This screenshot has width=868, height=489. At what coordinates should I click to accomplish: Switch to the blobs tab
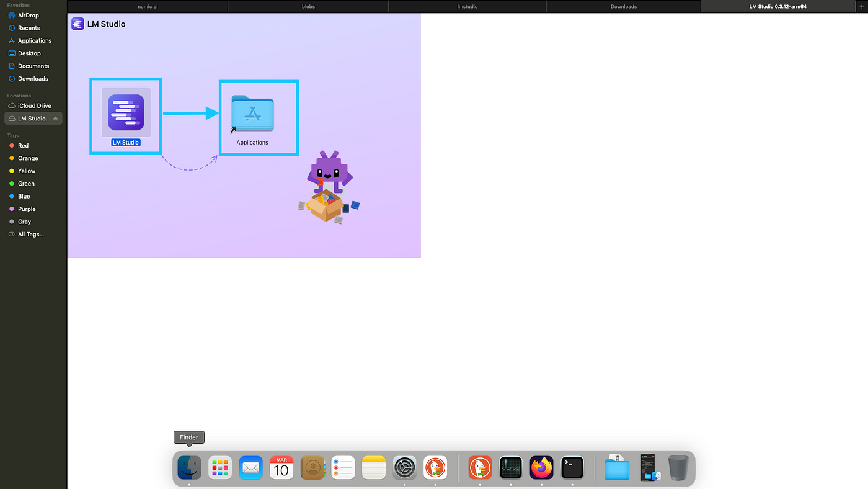point(308,6)
